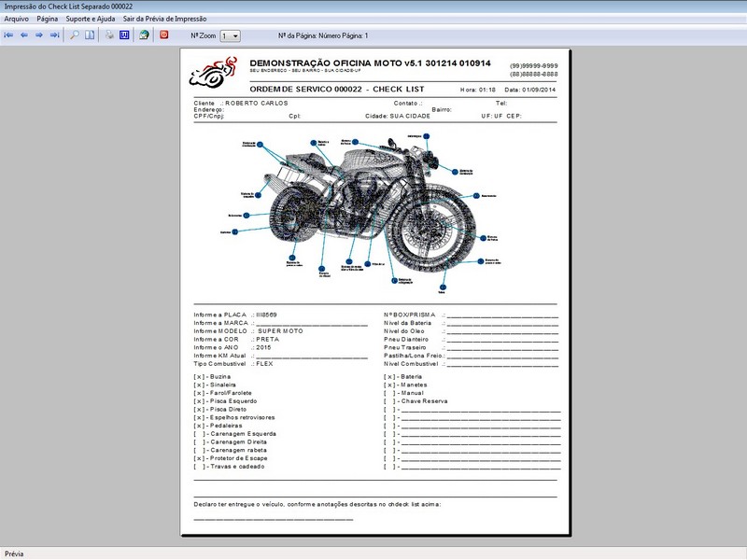Open the Página menu

tap(48, 19)
